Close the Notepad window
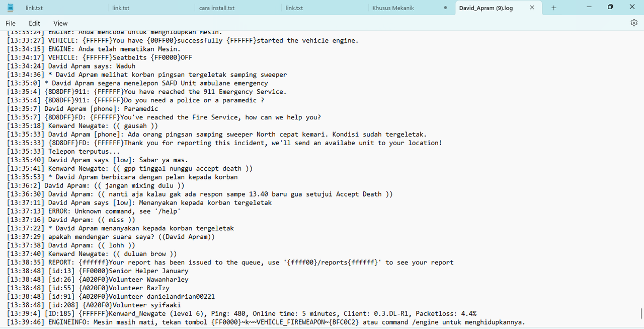The image size is (644, 329). click(632, 7)
